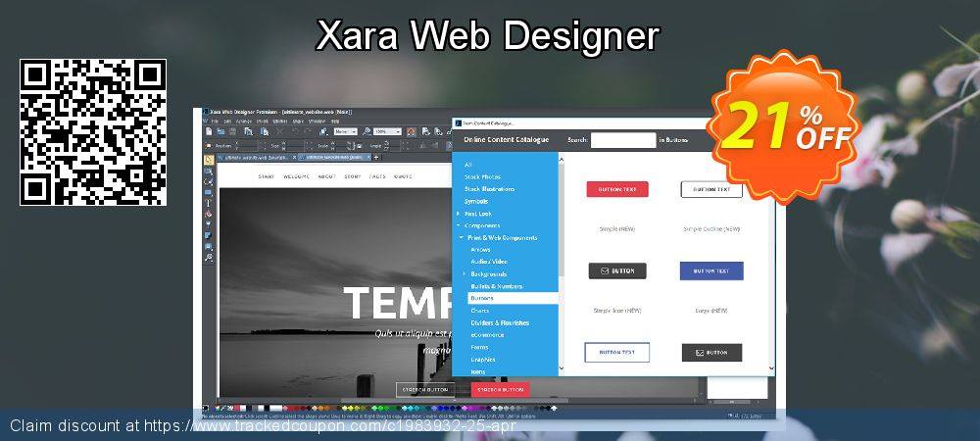
Task: Select 'Stock Illustrations' category
Action: tap(489, 188)
